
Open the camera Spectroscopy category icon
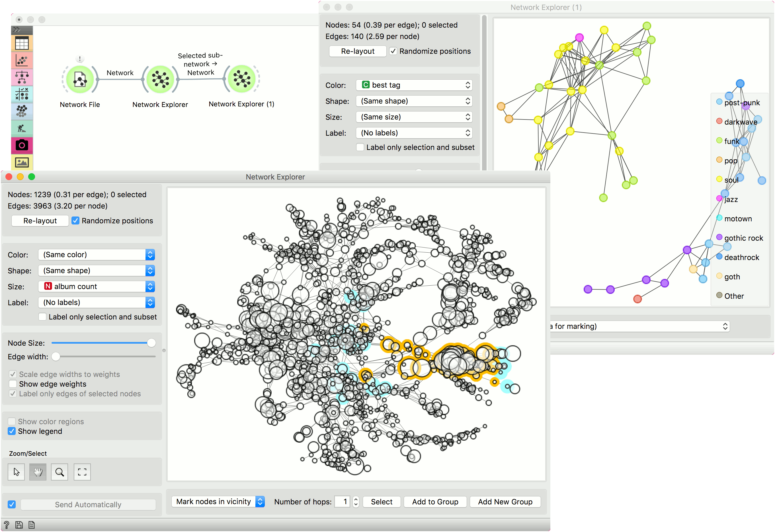click(x=22, y=145)
